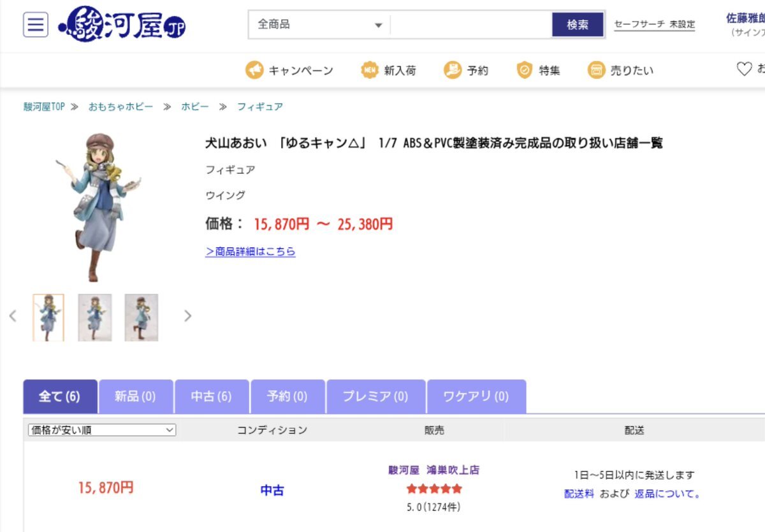This screenshot has width=765, height=532.
Task: Open the 予約 menu item
Action: [x=477, y=71]
